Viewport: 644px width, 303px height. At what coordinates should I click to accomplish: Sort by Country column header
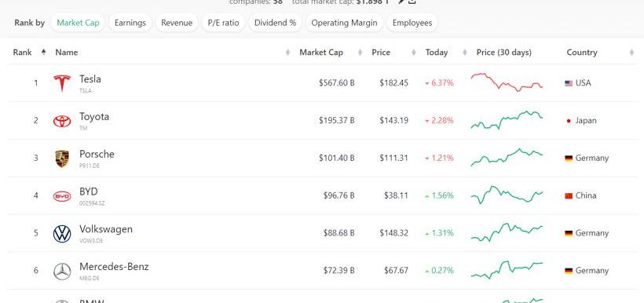point(582,53)
